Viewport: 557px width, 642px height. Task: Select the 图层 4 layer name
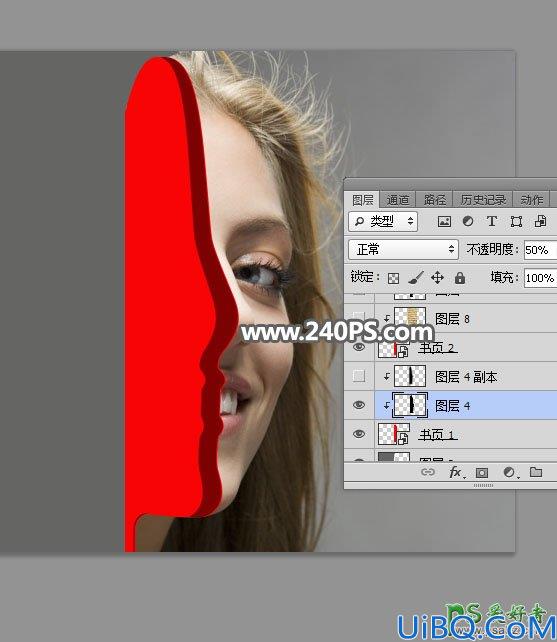tap(452, 406)
